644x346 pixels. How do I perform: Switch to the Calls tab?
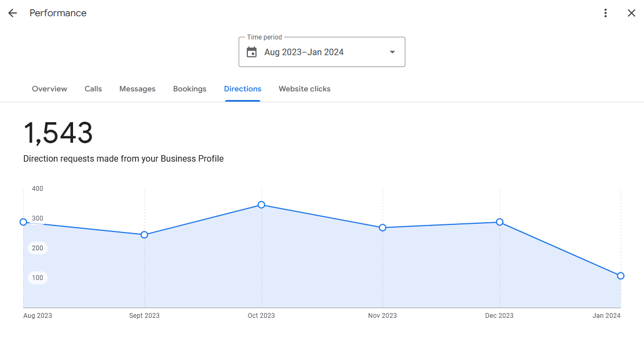[x=93, y=89]
